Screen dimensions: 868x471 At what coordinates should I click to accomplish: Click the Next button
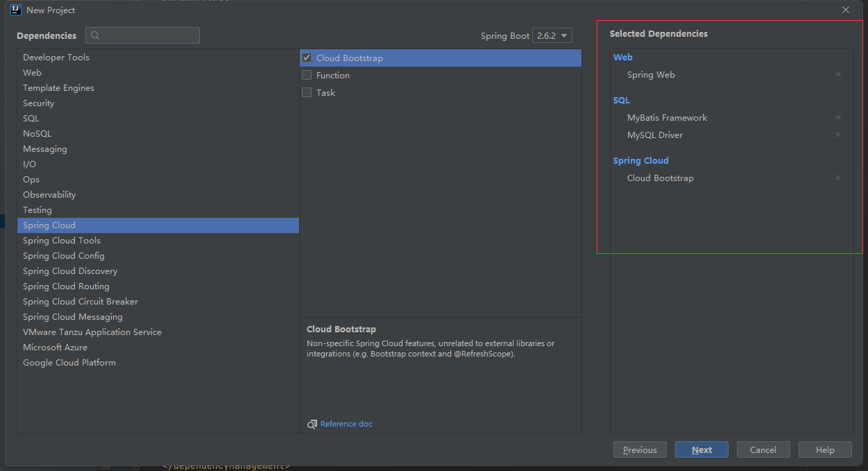[701, 449]
